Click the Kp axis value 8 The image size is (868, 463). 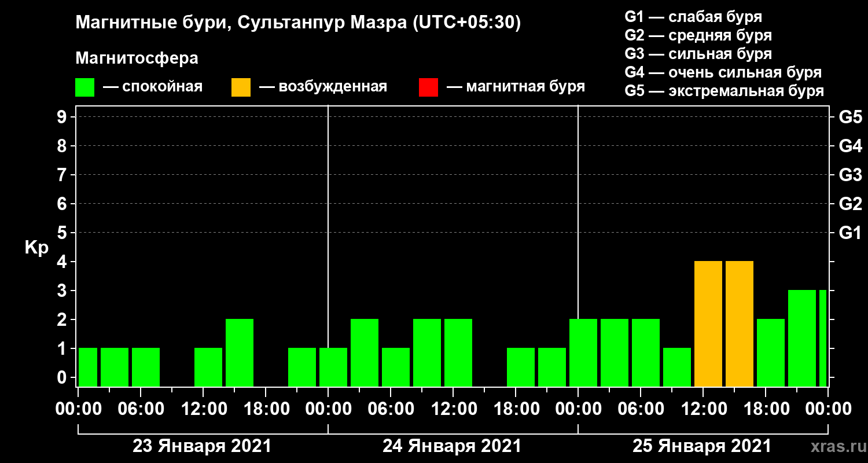coord(63,146)
